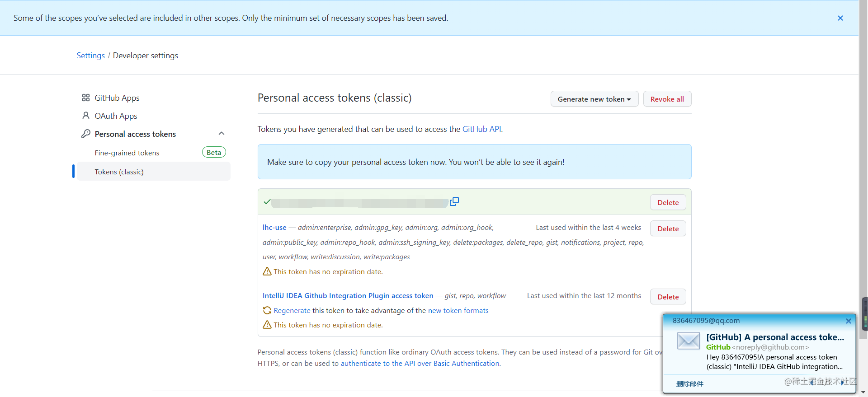Click the OAuth Apps person icon
868x397 pixels.
86,116
